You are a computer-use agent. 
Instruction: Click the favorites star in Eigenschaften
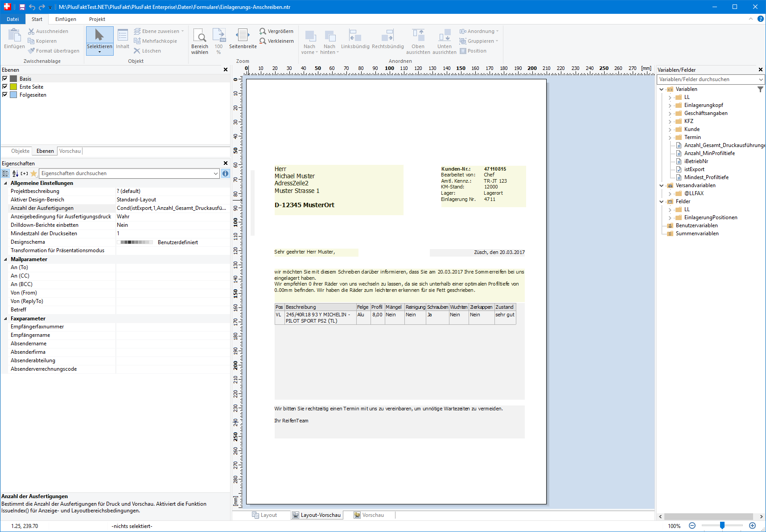pyautogui.click(x=34, y=173)
